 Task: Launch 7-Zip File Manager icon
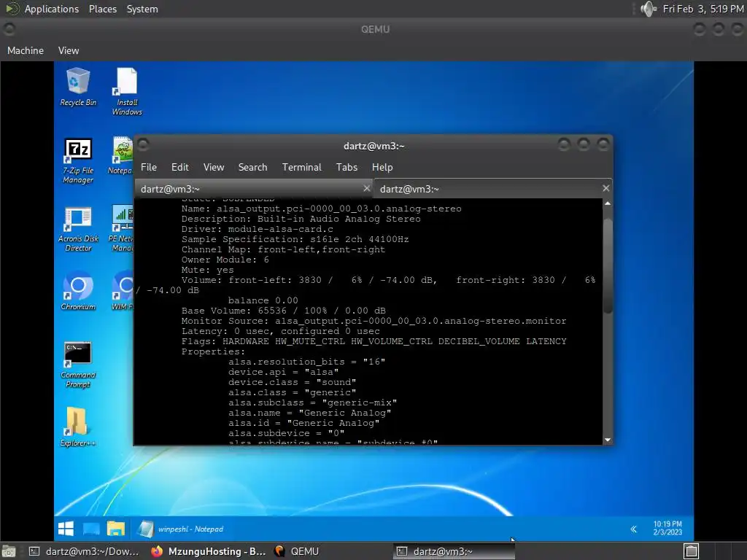click(78, 161)
